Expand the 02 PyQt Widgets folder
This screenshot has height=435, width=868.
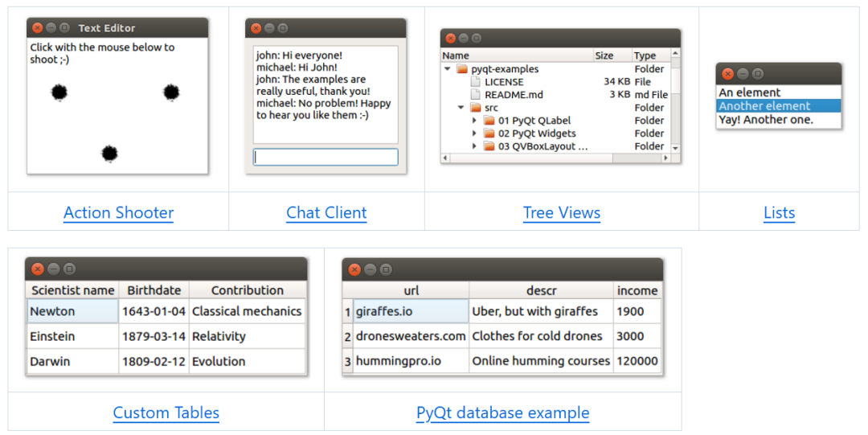tap(475, 133)
